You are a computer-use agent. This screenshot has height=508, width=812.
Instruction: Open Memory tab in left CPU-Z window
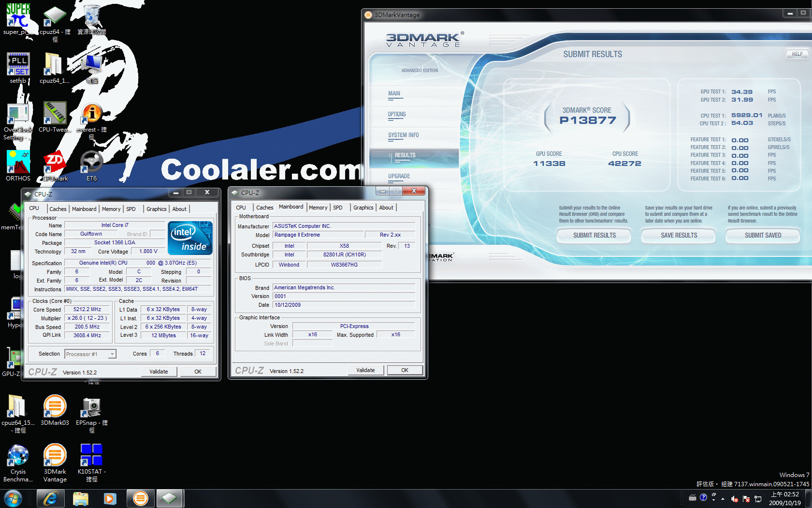(111, 209)
